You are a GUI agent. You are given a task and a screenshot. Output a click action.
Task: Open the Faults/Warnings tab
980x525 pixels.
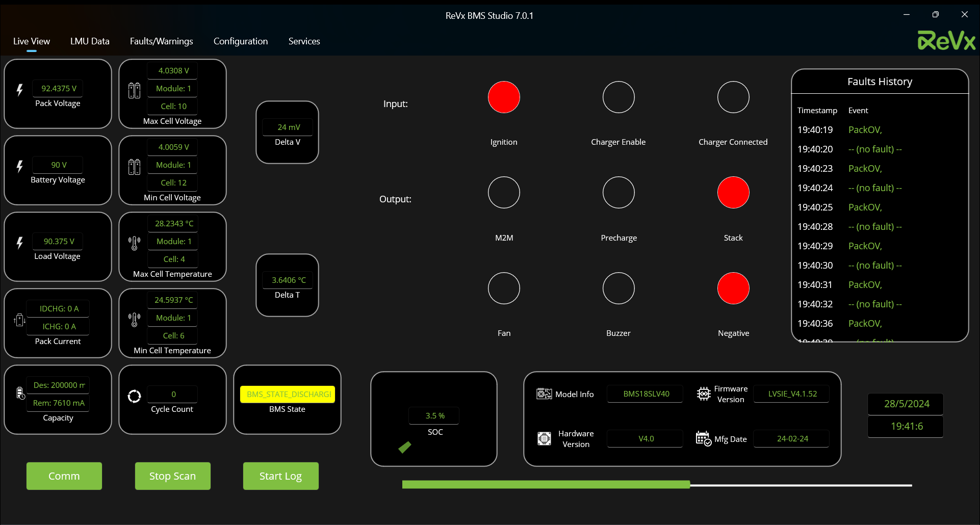pyautogui.click(x=161, y=41)
